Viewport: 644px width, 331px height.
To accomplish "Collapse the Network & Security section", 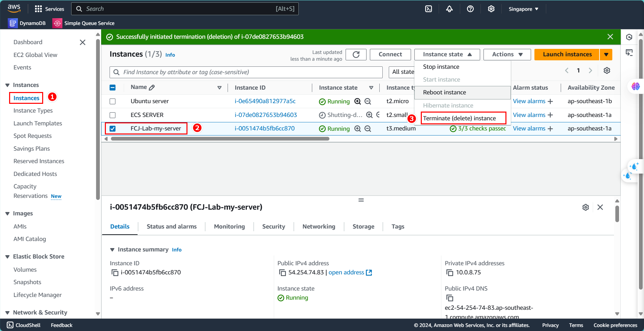I will 7,313.
